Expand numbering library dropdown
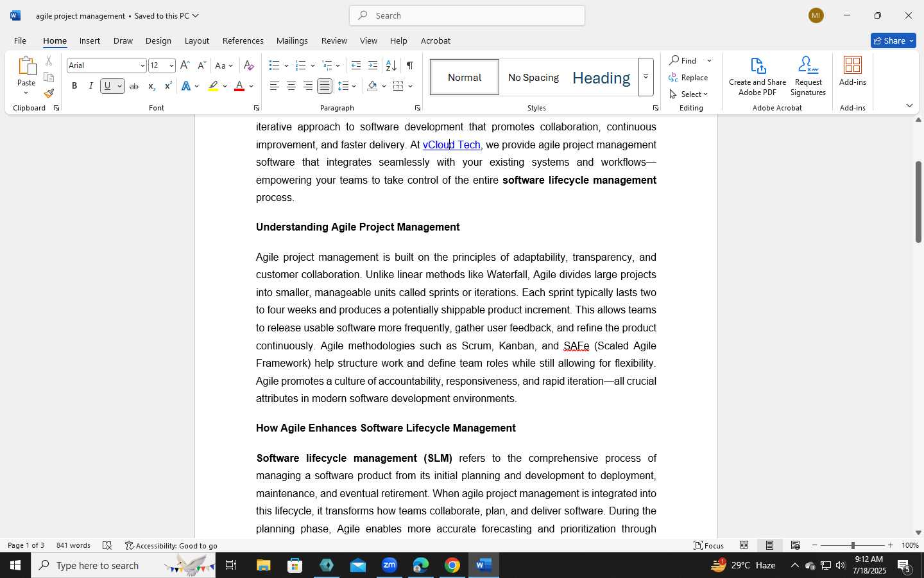This screenshot has width=924, height=578. coord(312,66)
